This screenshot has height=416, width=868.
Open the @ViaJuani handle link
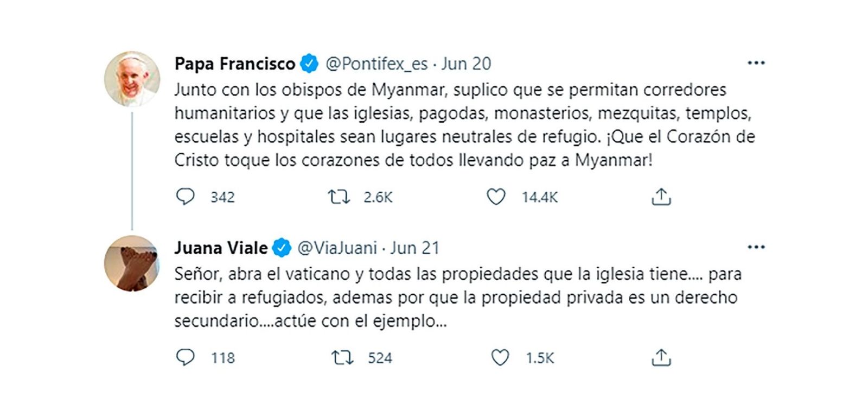click(x=337, y=248)
